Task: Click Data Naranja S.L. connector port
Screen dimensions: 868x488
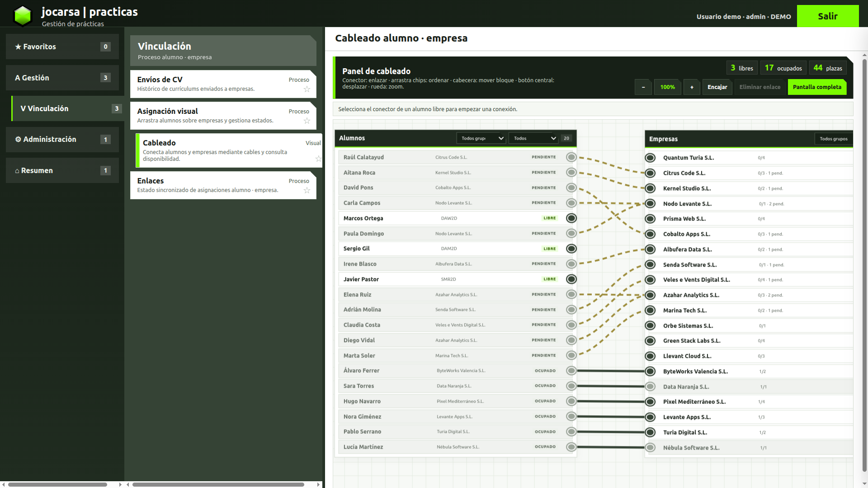Action: pyautogui.click(x=650, y=387)
